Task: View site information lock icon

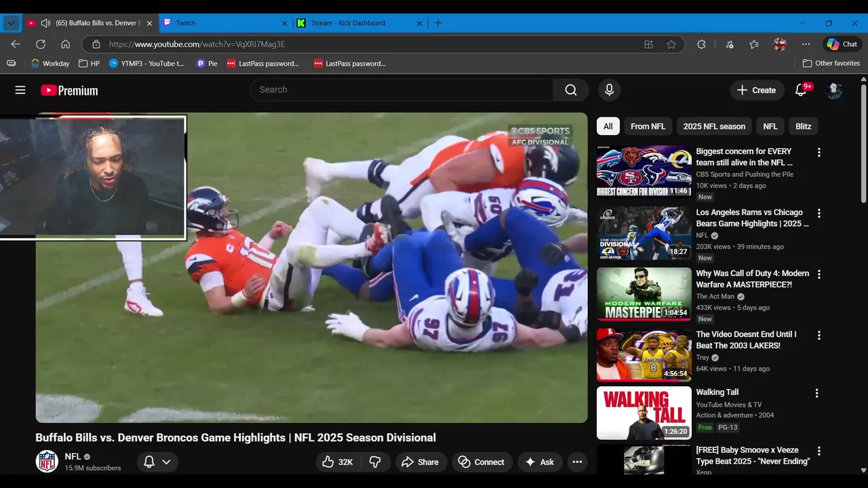Action: point(96,44)
